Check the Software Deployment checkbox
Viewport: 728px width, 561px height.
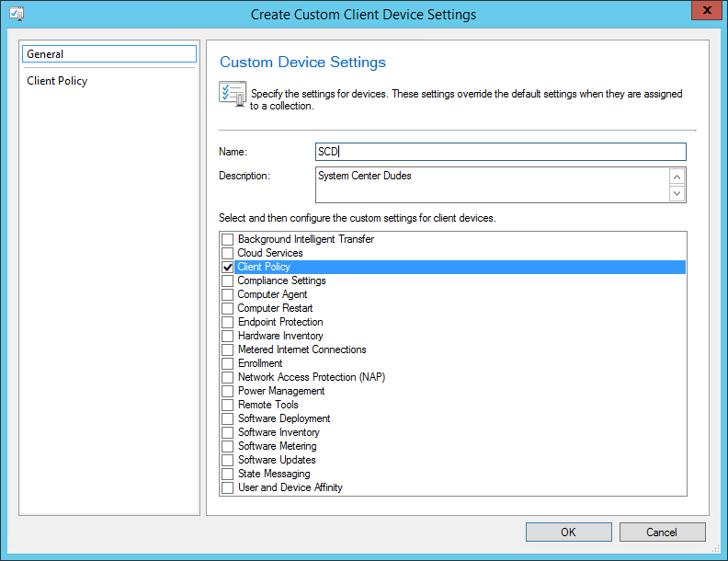click(x=228, y=418)
